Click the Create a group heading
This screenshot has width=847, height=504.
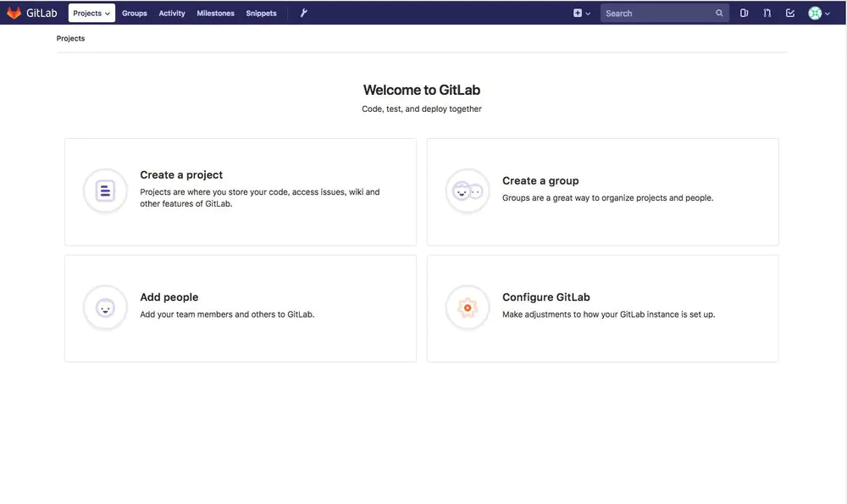[x=540, y=180]
